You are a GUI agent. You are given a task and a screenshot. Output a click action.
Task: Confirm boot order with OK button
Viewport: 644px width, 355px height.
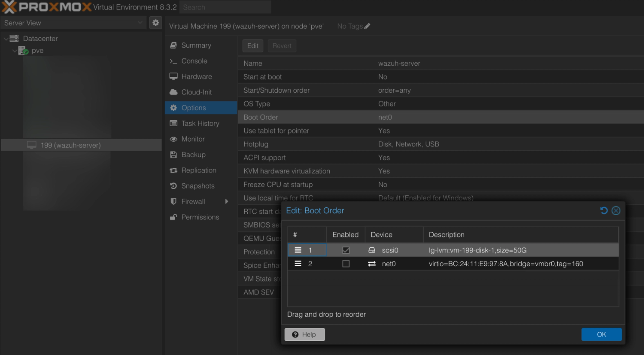[601, 334]
